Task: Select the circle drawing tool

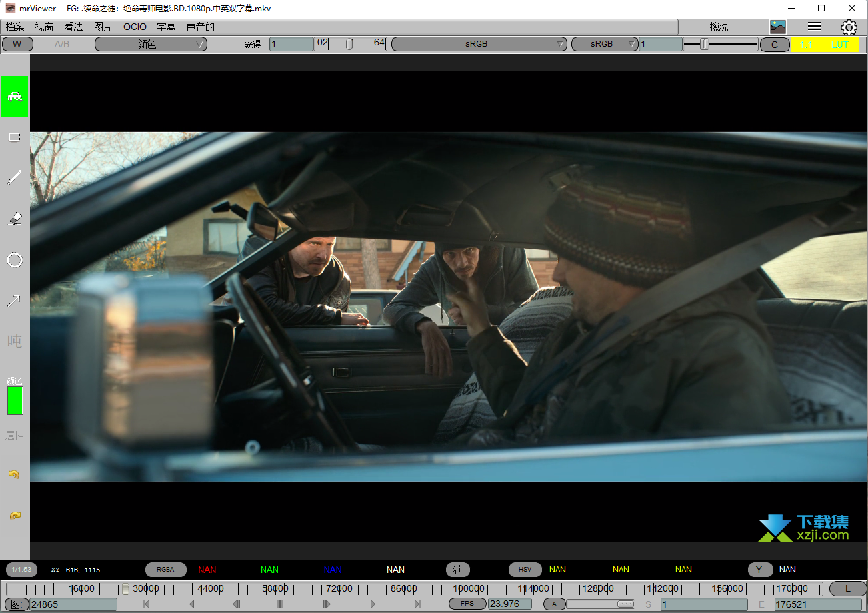Action: coord(15,259)
